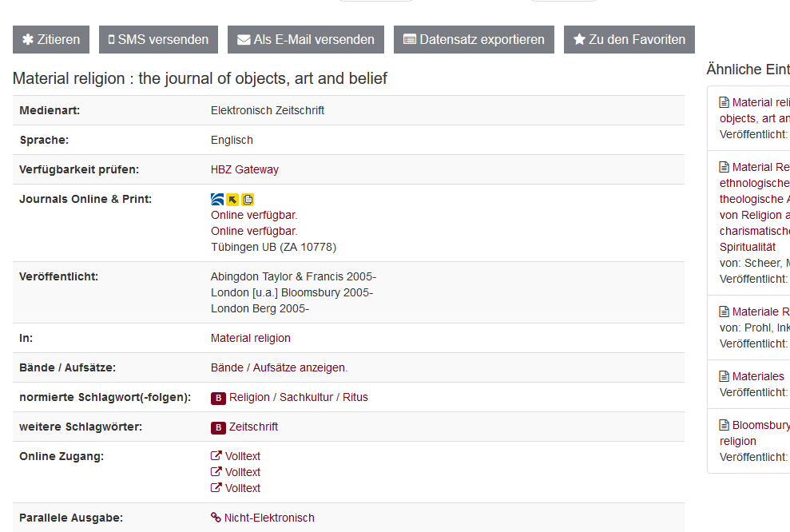Select the language value 'Englisch'

click(x=232, y=140)
